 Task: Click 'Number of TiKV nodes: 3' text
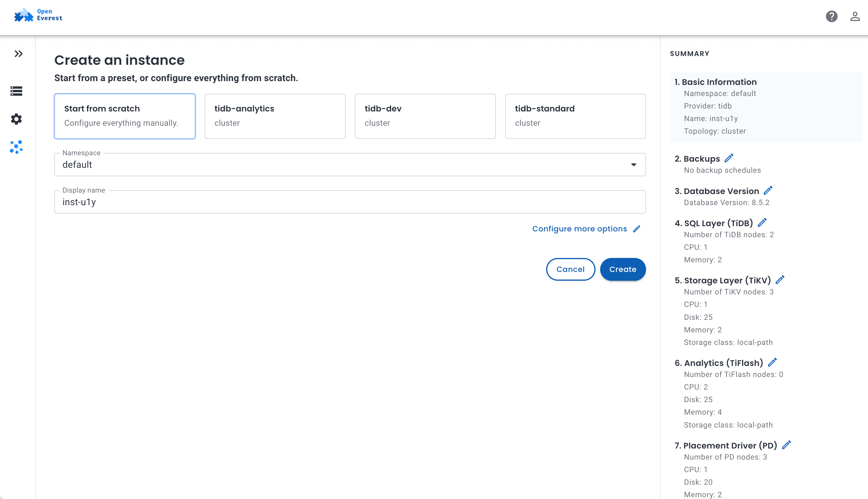pyautogui.click(x=729, y=292)
